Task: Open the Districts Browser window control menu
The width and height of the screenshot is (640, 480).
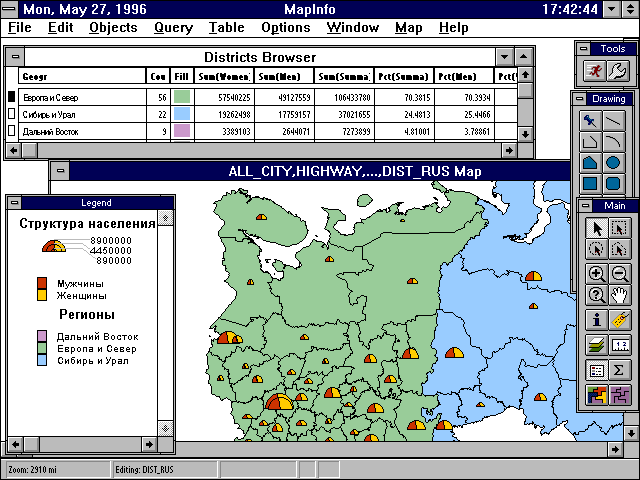Action: 14,58
